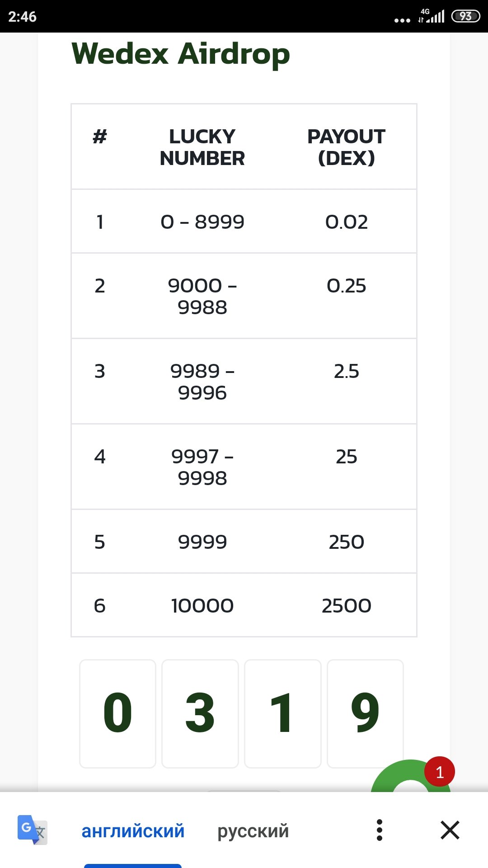Image resolution: width=488 pixels, height=868 pixels.
Task: Tap the first lucky digit 0
Action: coord(117,713)
